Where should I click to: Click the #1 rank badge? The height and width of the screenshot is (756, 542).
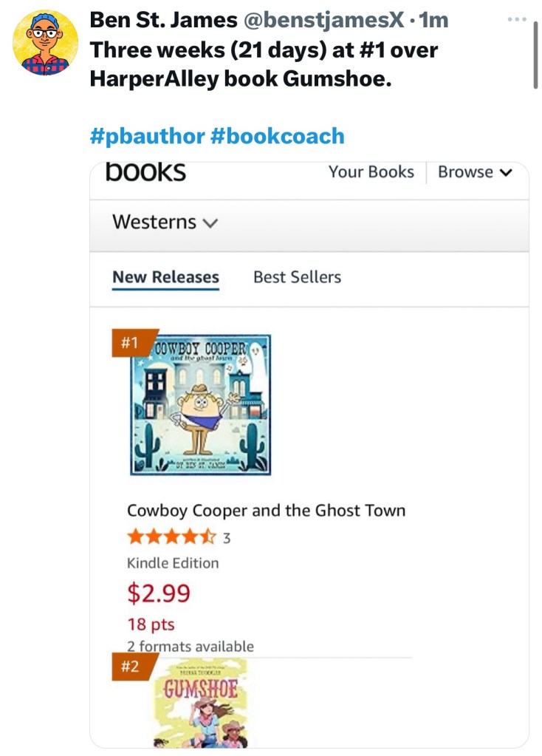pyautogui.click(x=131, y=343)
